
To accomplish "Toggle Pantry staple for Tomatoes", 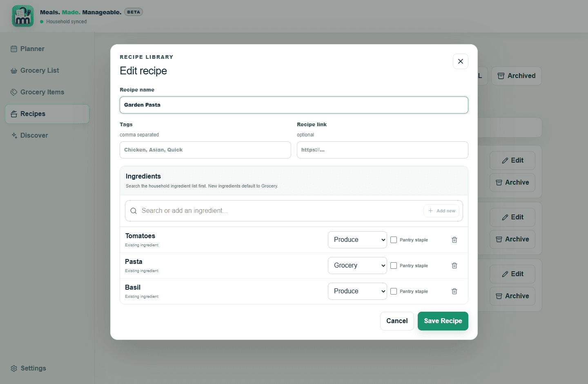I will pos(394,240).
